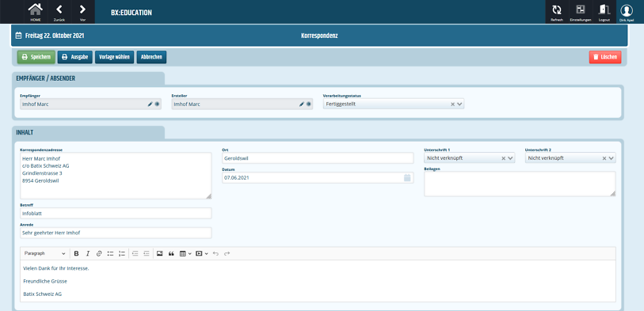The height and width of the screenshot is (311, 644).
Task: Expand the Unterschrift 2 dropdown
Action: point(612,158)
